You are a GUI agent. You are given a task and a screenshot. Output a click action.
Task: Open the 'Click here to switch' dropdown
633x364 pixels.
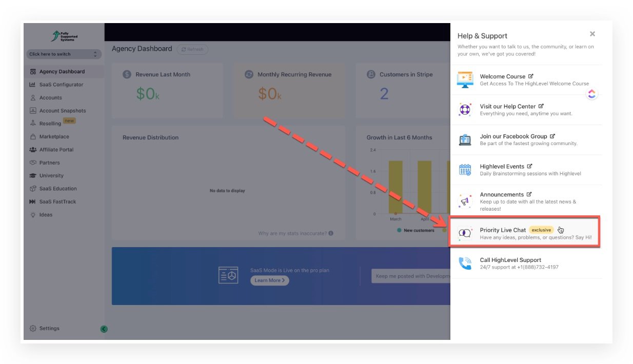pyautogui.click(x=63, y=54)
